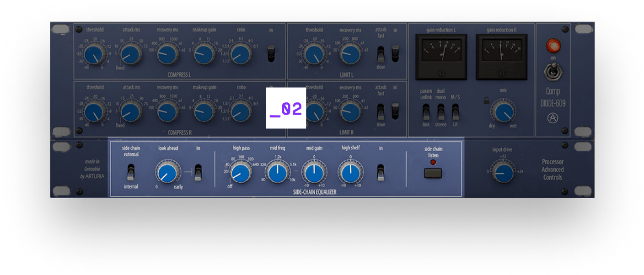Toggle the Limit L in switch
The width and height of the screenshot is (644, 275).
point(396,53)
